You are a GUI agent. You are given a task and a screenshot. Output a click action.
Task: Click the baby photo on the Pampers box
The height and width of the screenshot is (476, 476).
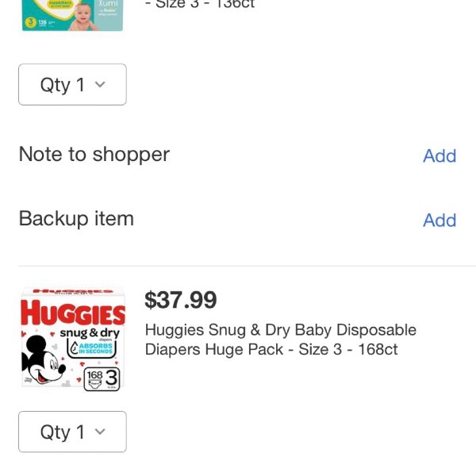[x=83, y=17]
